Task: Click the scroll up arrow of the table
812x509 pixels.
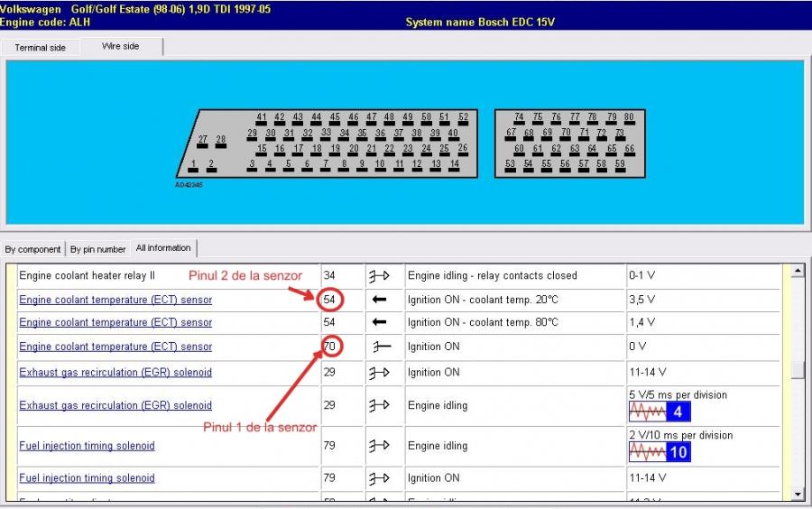Action: tap(798, 272)
